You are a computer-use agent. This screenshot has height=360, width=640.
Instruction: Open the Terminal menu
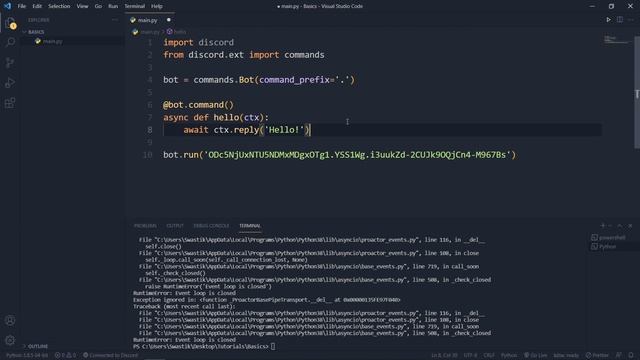pos(135,6)
